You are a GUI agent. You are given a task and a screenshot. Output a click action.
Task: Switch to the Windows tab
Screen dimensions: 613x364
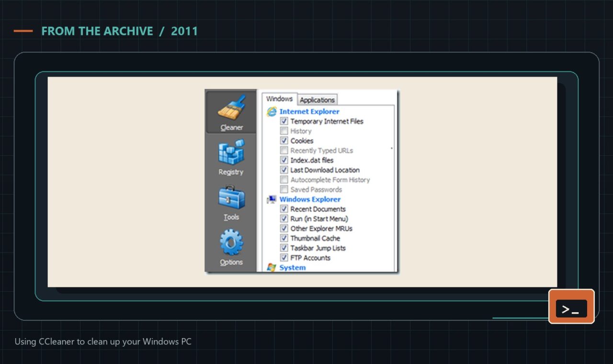[x=280, y=99]
